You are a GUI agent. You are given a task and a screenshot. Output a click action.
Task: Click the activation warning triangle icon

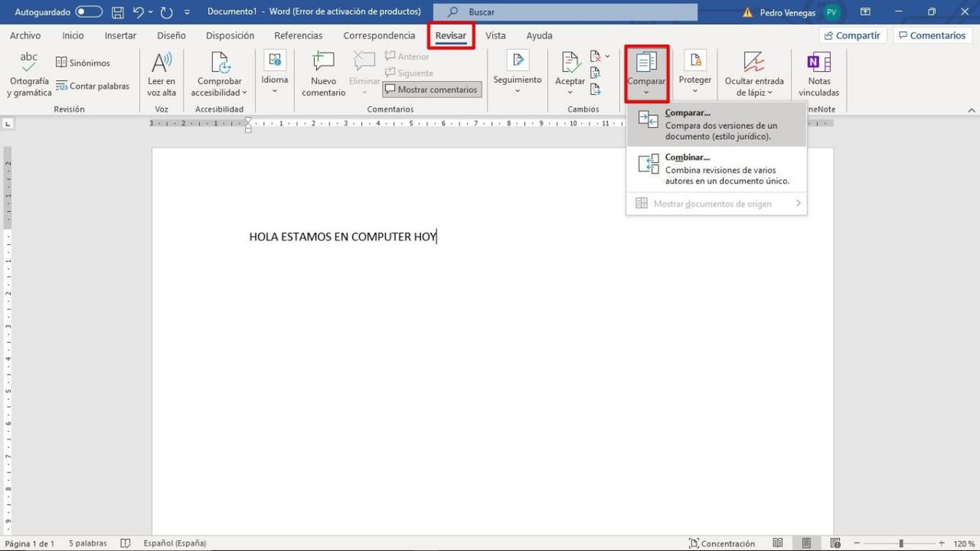(748, 13)
